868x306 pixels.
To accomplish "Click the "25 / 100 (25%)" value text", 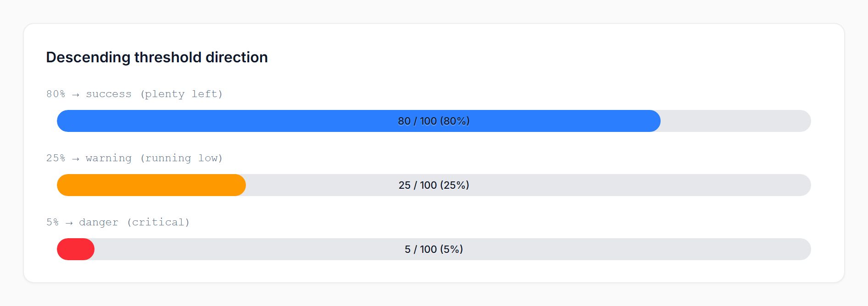I will 434,185.
